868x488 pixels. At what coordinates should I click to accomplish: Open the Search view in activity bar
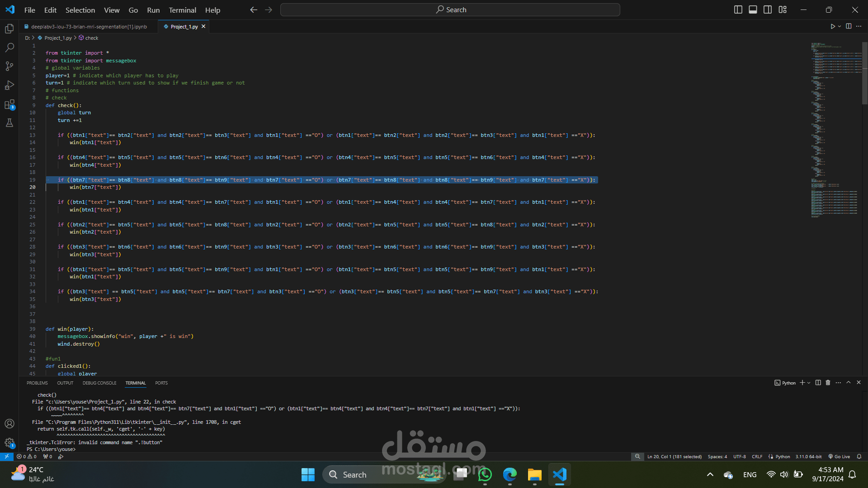coord(9,47)
